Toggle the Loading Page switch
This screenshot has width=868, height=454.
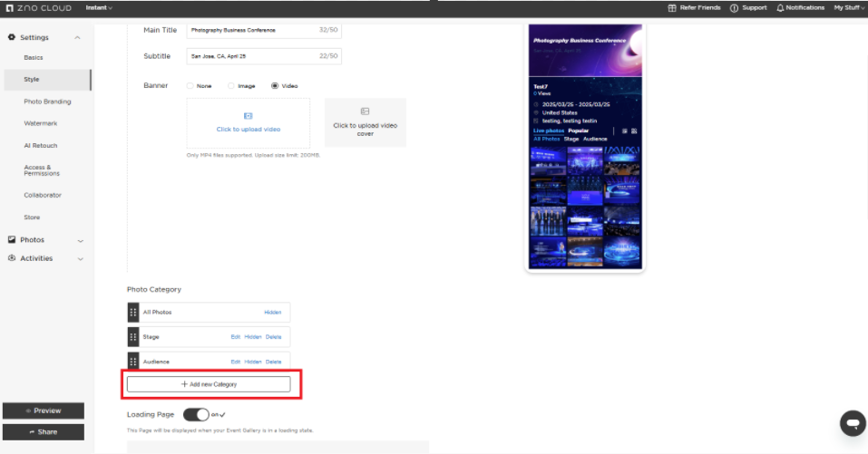pos(196,414)
